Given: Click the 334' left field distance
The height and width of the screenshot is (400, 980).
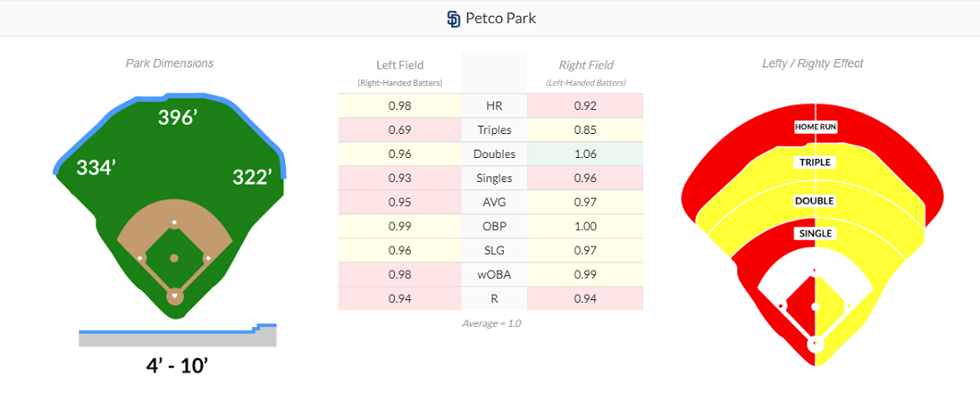Looking at the screenshot, I should point(95,167).
